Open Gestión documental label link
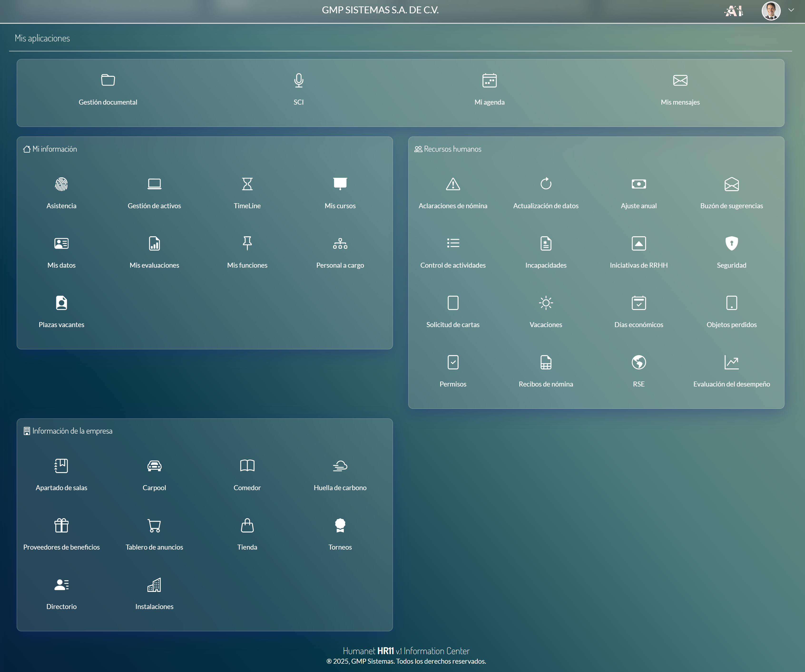 [108, 102]
